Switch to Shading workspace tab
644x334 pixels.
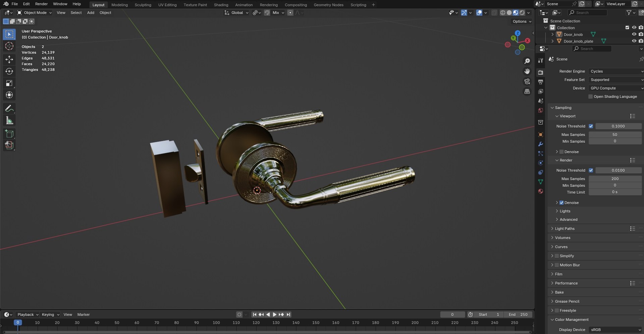tap(221, 5)
